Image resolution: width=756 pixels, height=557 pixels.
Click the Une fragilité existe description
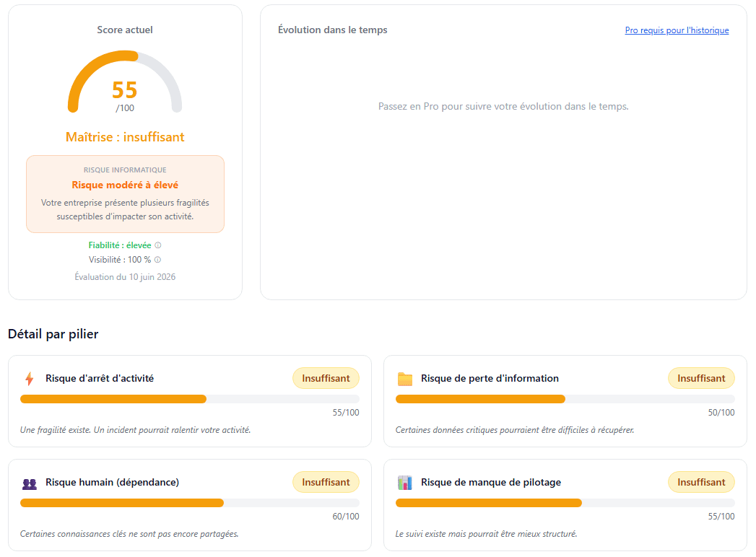136,430
